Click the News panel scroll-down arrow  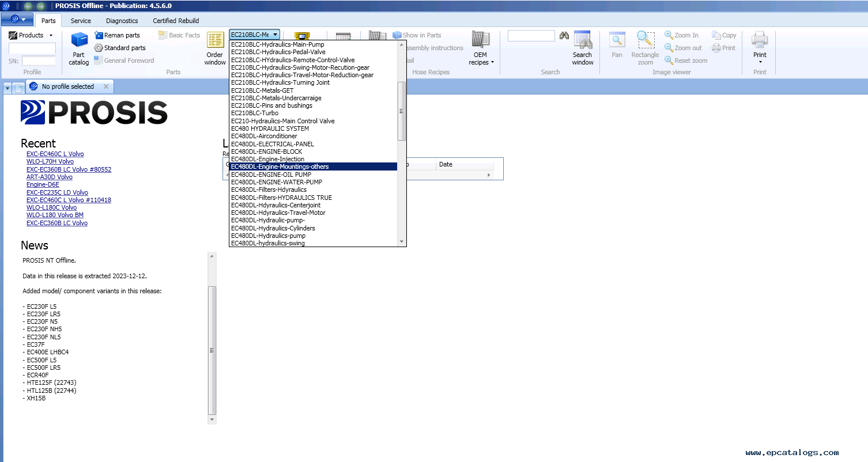click(x=212, y=420)
